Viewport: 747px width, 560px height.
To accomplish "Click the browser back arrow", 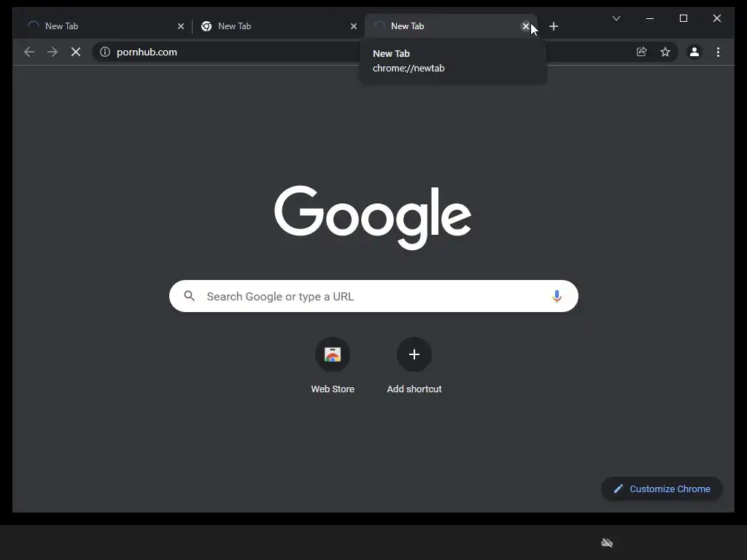I will (x=29, y=52).
